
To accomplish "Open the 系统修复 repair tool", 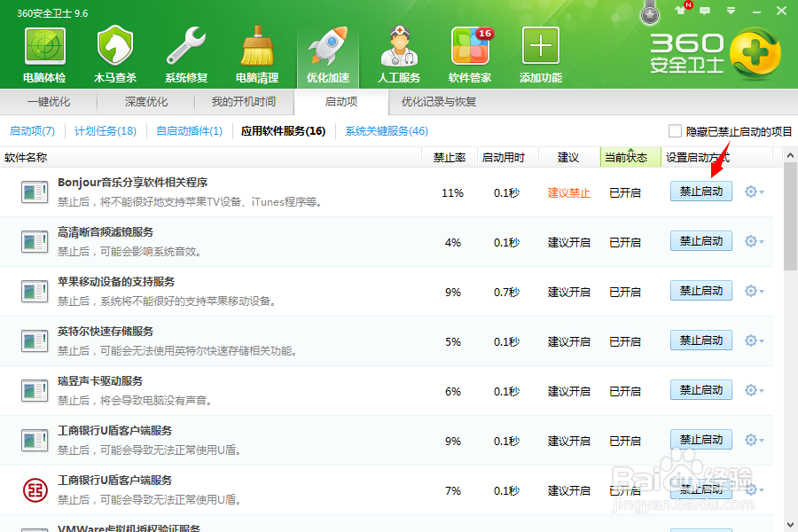I will click(x=184, y=53).
